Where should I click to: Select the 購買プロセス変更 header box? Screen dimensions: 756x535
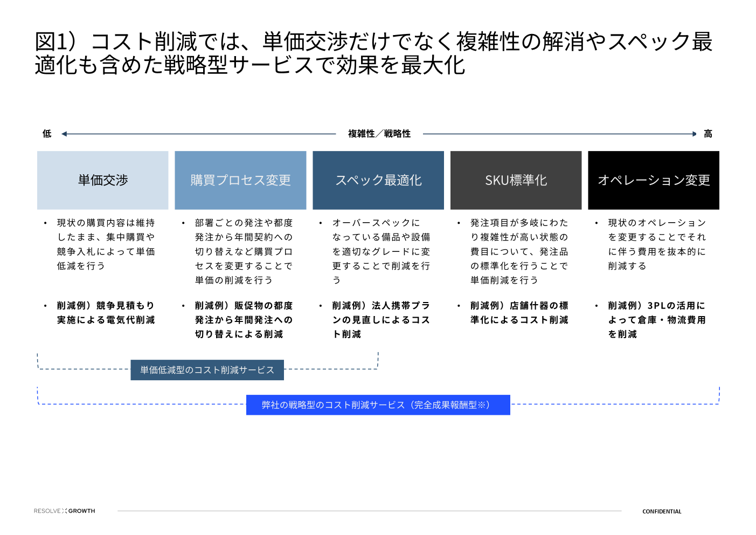tap(240, 180)
